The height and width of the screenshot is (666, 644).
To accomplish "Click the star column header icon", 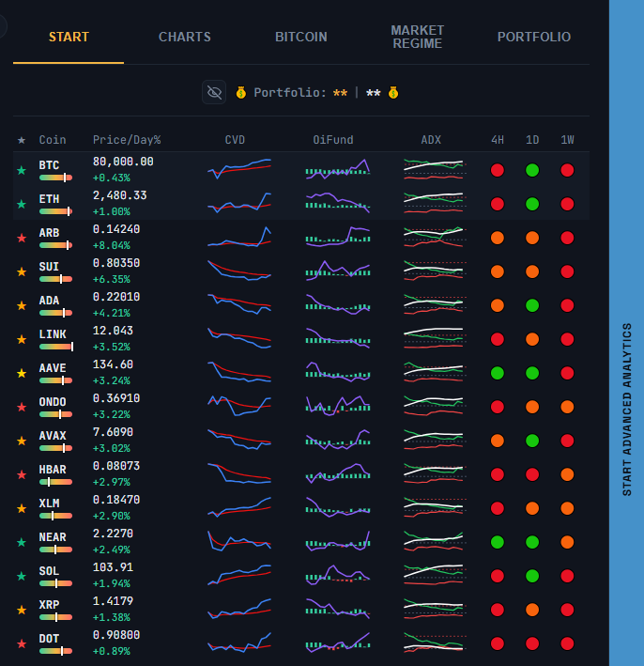I will [x=22, y=140].
